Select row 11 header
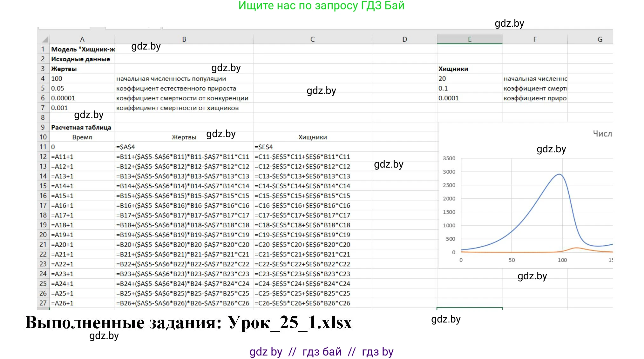The image size is (644, 359). point(43,147)
